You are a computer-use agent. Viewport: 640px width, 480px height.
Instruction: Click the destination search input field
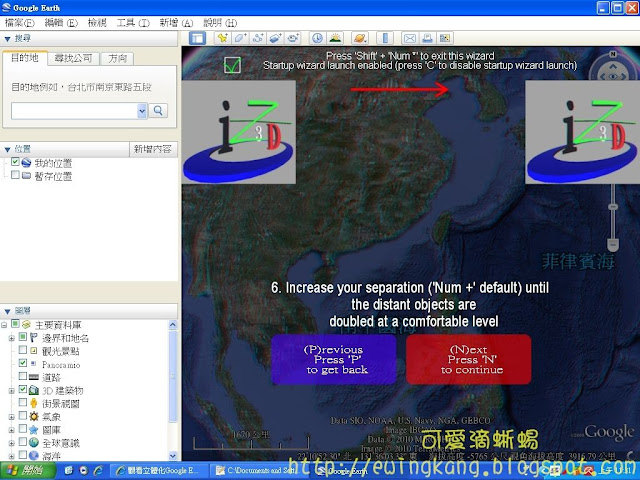tap(74, 111)
